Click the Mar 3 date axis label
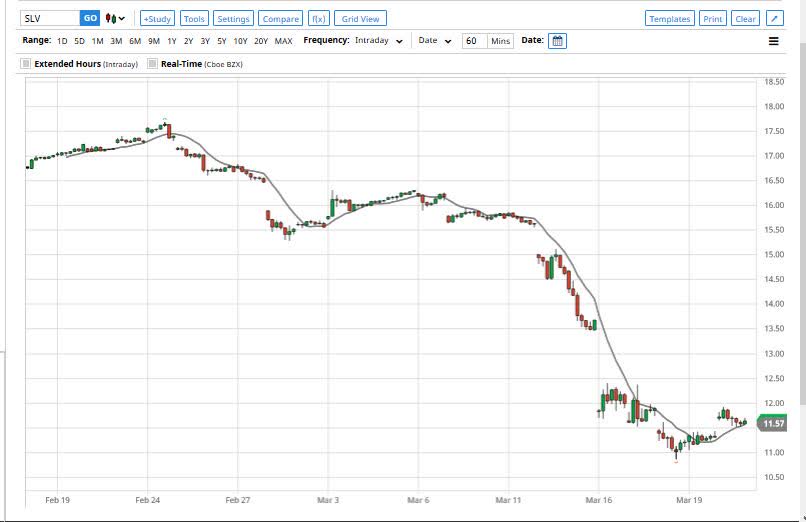The height and width of the screenshot is (522, 806). pyautogui.click(x=328, y=500)
